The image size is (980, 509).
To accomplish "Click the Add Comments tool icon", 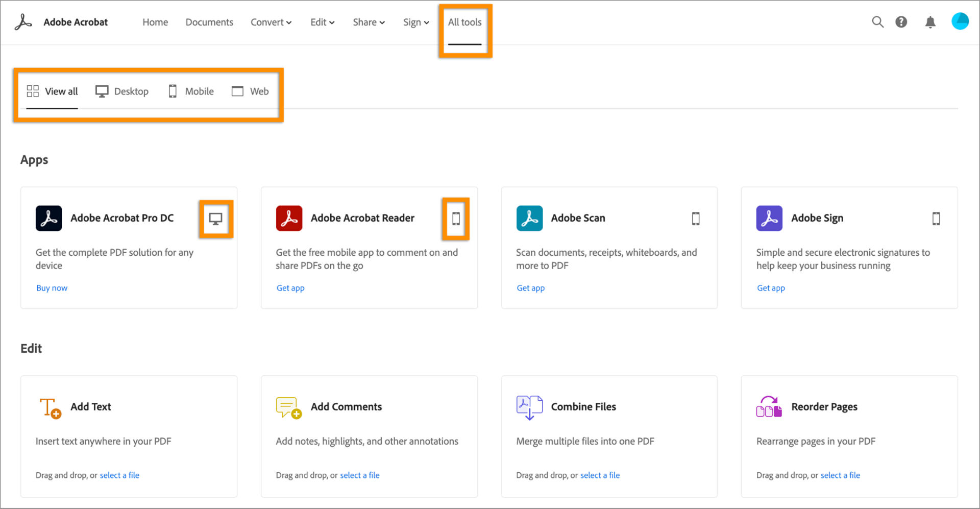I will click(x=289, y=408).
